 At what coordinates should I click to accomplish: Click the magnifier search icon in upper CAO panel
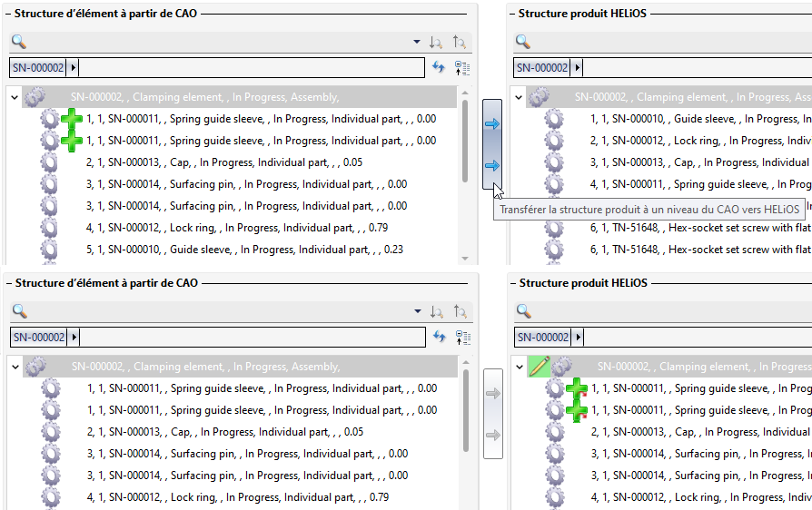pyautogui.click(x=19, y=42)
